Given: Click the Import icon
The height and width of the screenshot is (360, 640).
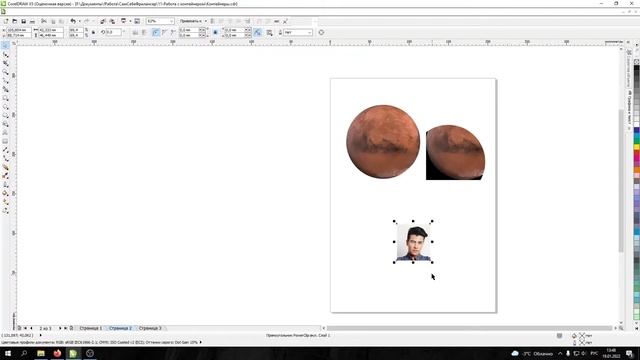Looking at the screenshot, I should point(103,21).
